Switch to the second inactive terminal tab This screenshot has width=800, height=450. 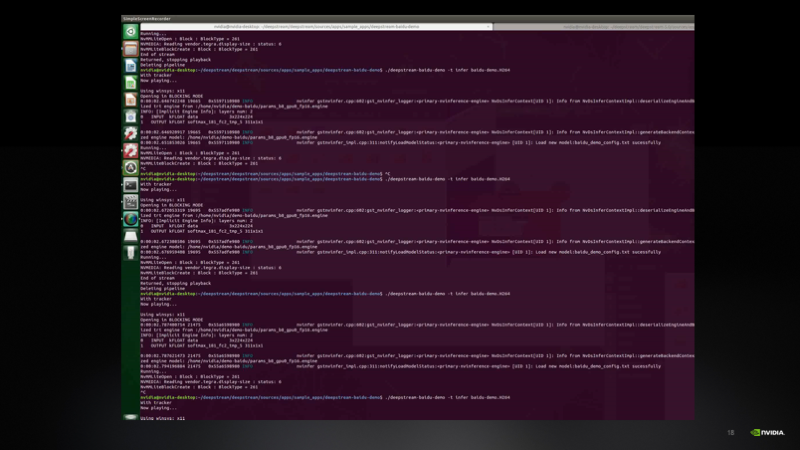pyautogui.click(x=594, y=27)
